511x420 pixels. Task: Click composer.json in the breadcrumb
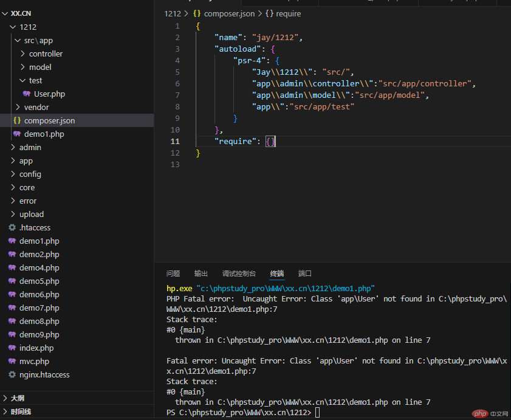point(230,14)
